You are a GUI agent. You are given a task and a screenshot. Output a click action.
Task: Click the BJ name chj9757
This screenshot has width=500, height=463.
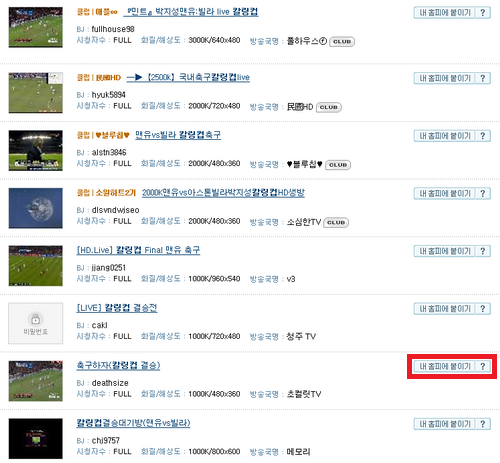click(x=106, y=441)
